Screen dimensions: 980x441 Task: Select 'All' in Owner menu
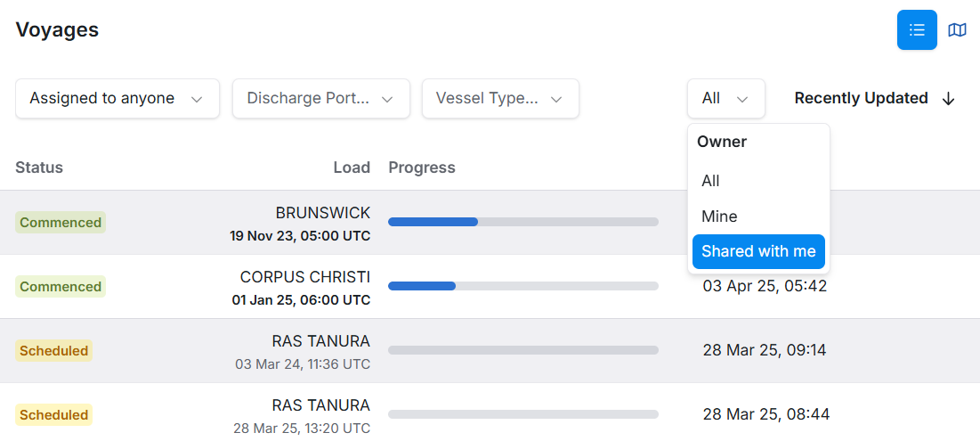[x=710, y=181]
